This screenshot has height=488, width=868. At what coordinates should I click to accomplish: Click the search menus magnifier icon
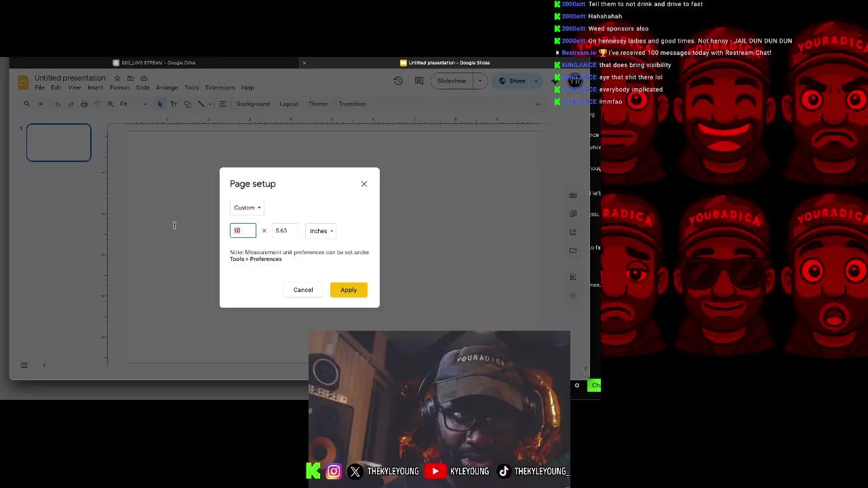tap(27, 104)
